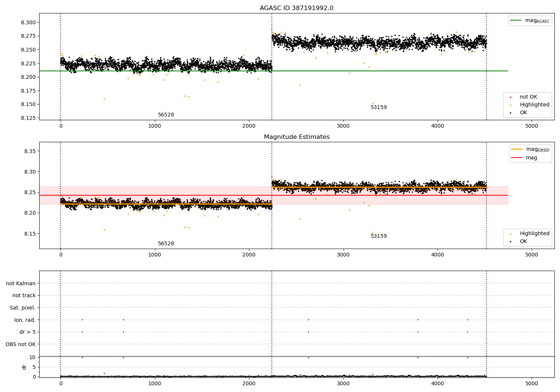Click the 8.175 y-axis tick label
Image resolution: width=560 pixels, height=392 pixels.
point(28,91)
